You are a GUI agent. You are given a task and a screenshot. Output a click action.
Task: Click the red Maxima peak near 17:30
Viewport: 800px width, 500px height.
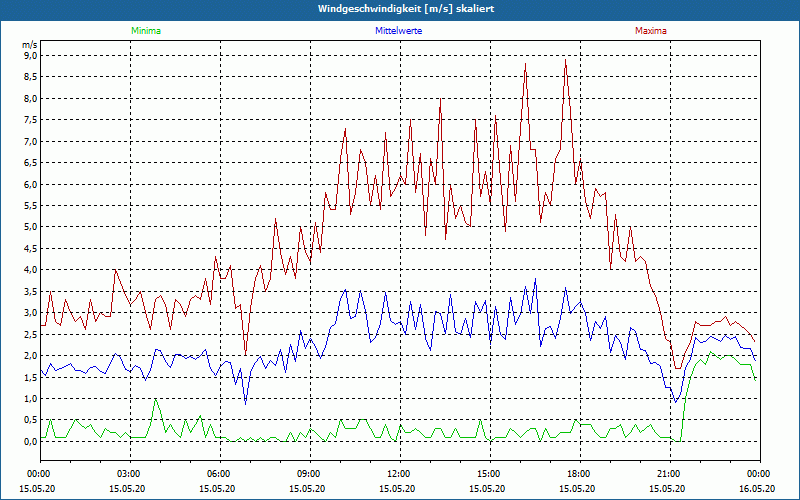565,60
